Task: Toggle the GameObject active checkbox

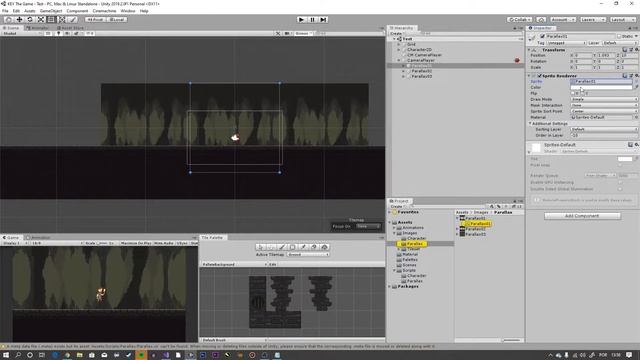Action: 542,36
